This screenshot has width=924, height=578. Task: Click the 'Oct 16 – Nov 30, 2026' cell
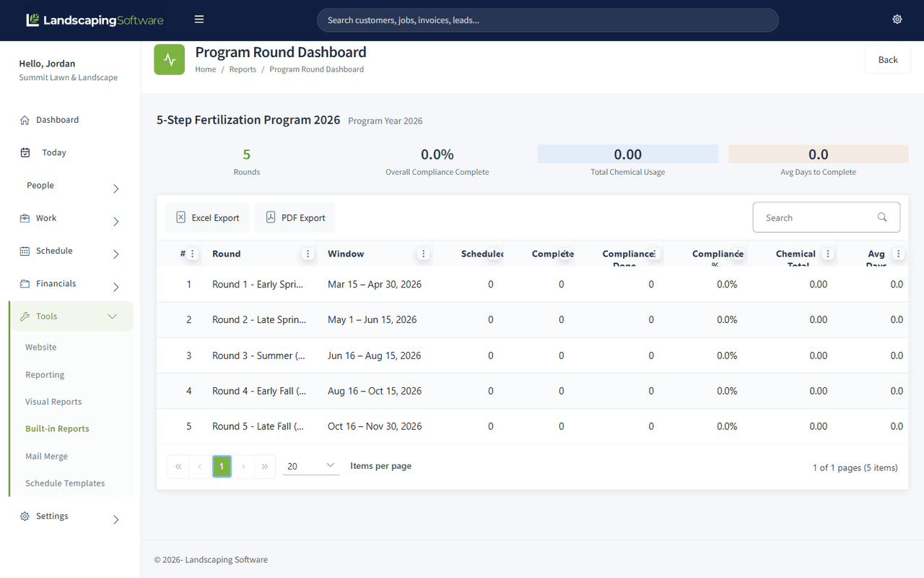(375, 426)
